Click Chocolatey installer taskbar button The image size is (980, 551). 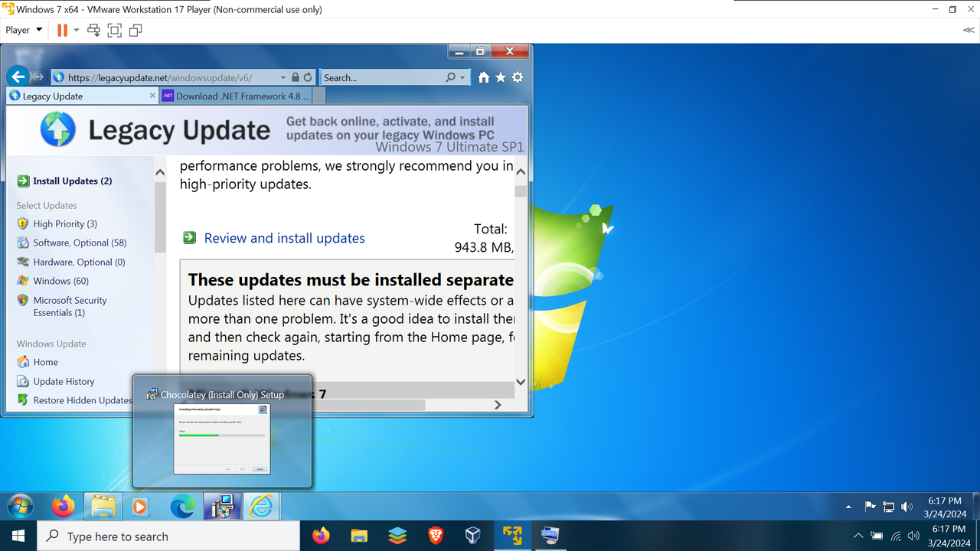click(x=222, y=506)
